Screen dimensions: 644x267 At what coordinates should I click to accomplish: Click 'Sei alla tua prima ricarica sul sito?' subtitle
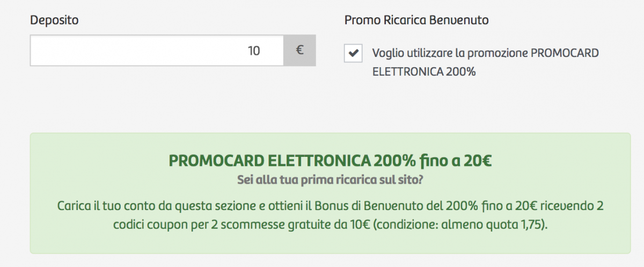[330, 180]
